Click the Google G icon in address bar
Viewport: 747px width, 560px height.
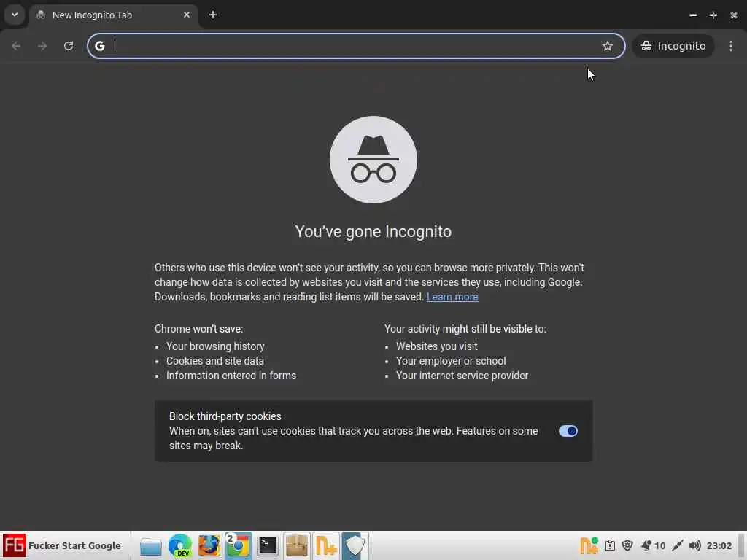click(99, 46)
